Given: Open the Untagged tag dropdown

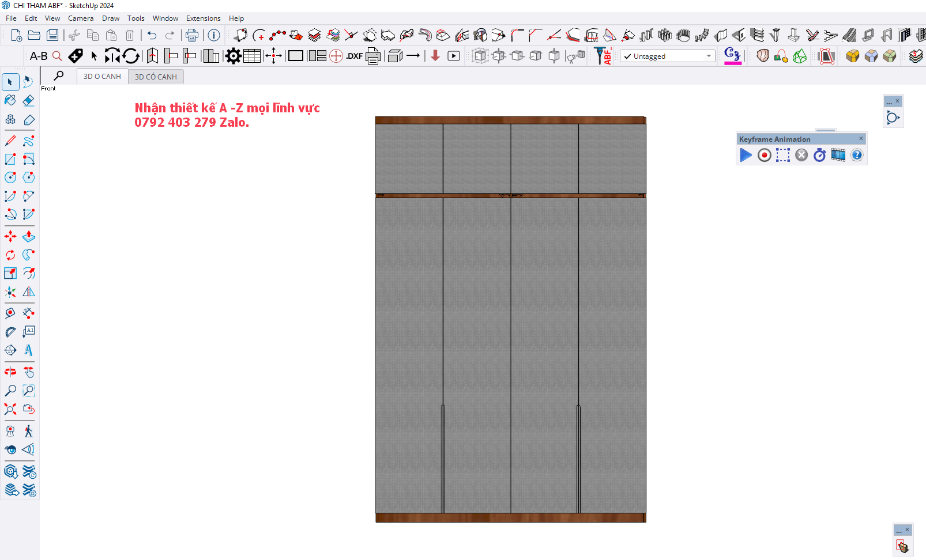Looking at the screenshot, I should click(668, 56).
